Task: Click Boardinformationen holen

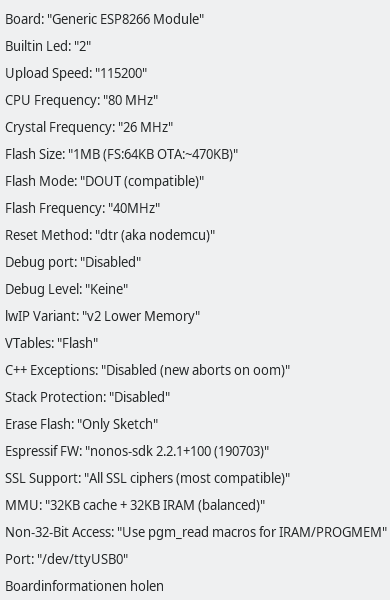Action: pyautogui.click(x=195, y=586)
